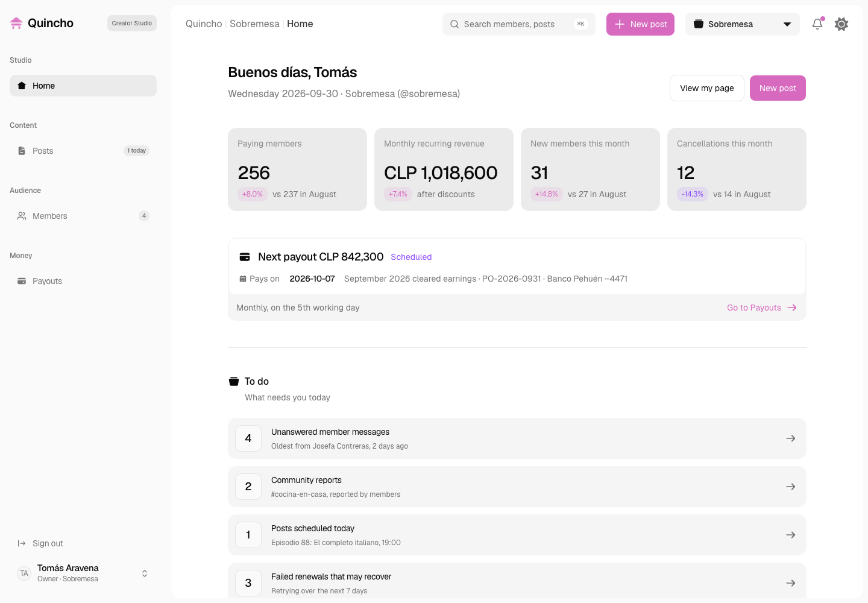Click the count '4' in Unanswered messages row
The image size is (868, 603).
point(248,438)
